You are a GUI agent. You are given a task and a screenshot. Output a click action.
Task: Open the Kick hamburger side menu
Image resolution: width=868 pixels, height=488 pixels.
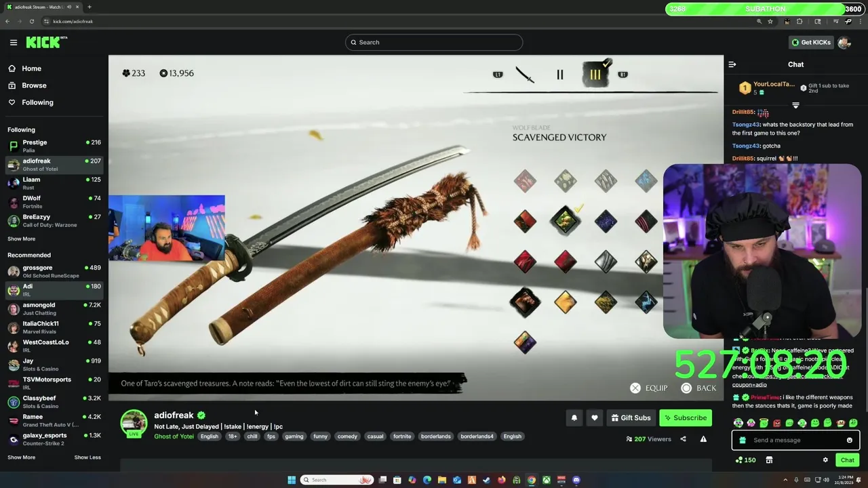tap(14, 42)
